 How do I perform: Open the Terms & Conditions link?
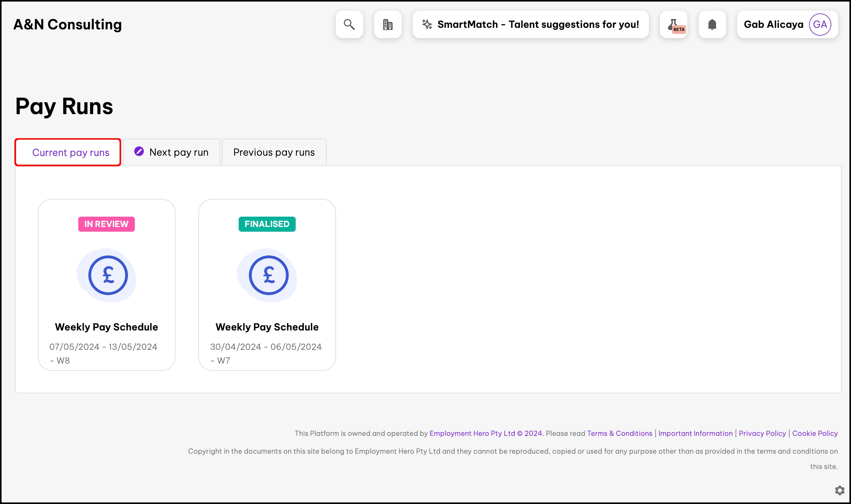point(619,433)
